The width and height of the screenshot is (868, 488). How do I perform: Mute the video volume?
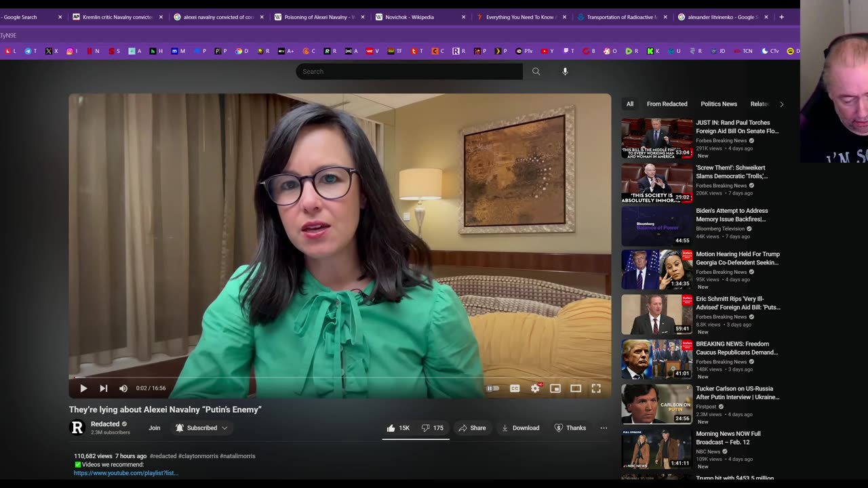click(123, 388)
